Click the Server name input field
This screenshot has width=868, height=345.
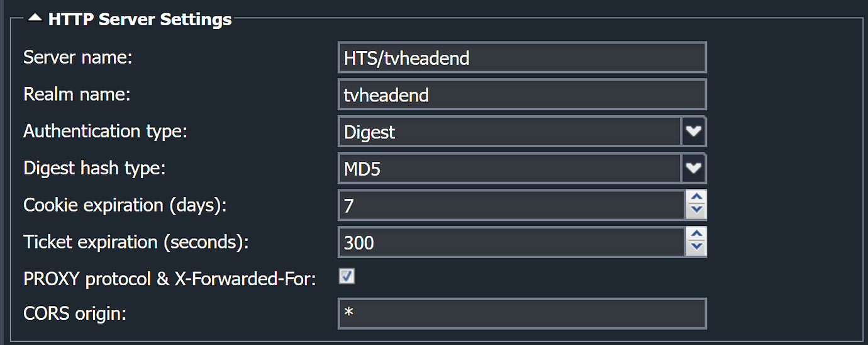pyautogui.click(x=522, y=58)
